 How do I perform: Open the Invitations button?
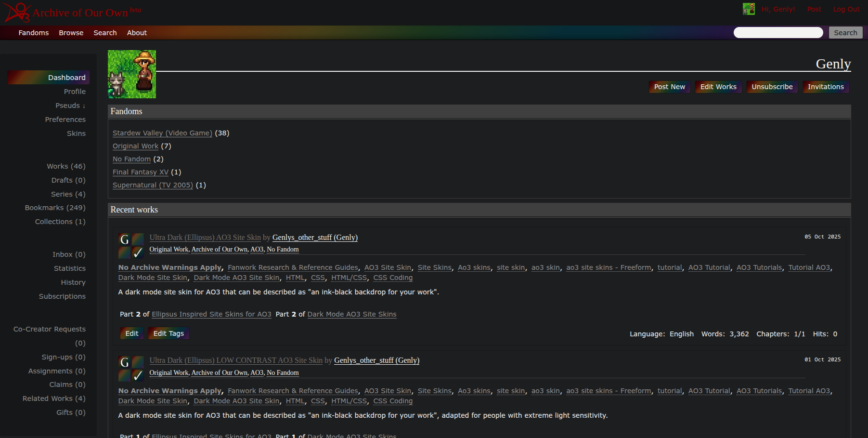(x=826, y=87)
